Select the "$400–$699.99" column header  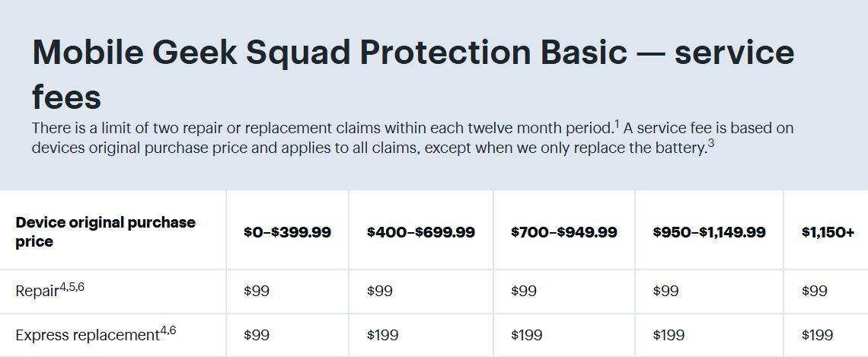tap(420, 232)
